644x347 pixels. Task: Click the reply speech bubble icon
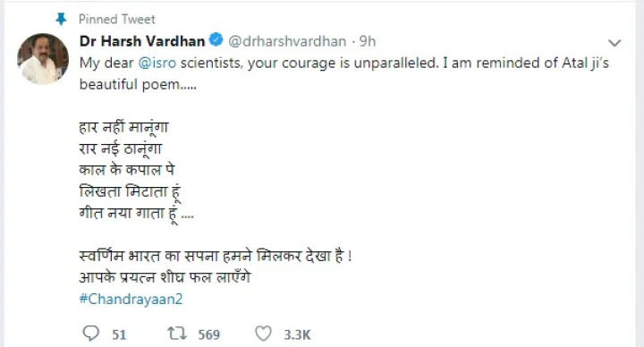point(90,333)
